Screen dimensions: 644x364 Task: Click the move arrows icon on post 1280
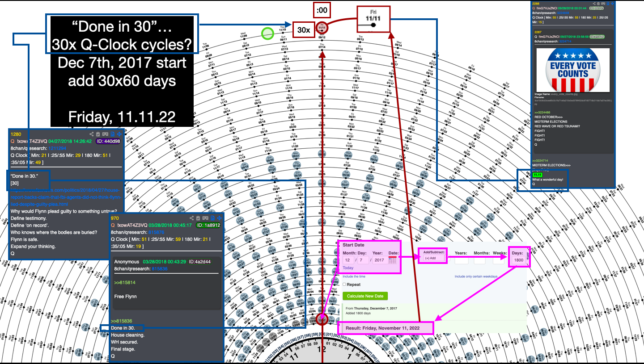click(x=119, y=134)
